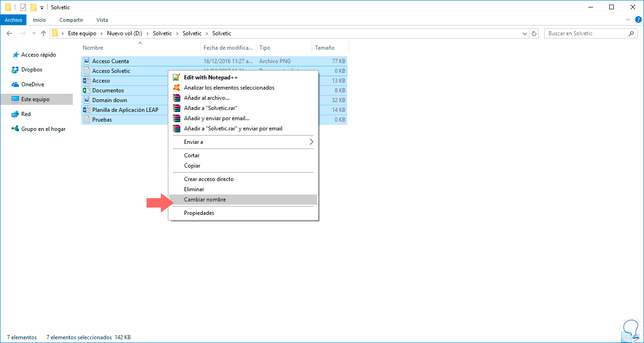Select the file named Domain down

pos(109,100)
